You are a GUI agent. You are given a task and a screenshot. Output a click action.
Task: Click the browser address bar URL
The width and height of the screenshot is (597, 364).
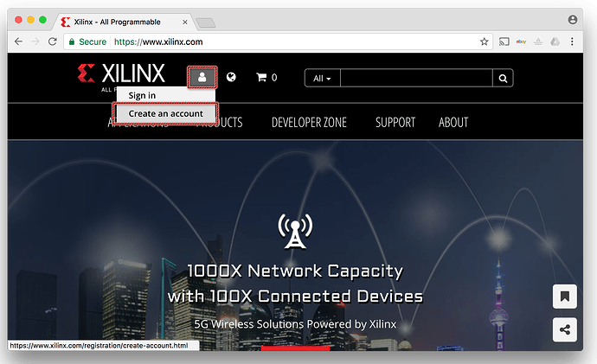click(158, 42)
